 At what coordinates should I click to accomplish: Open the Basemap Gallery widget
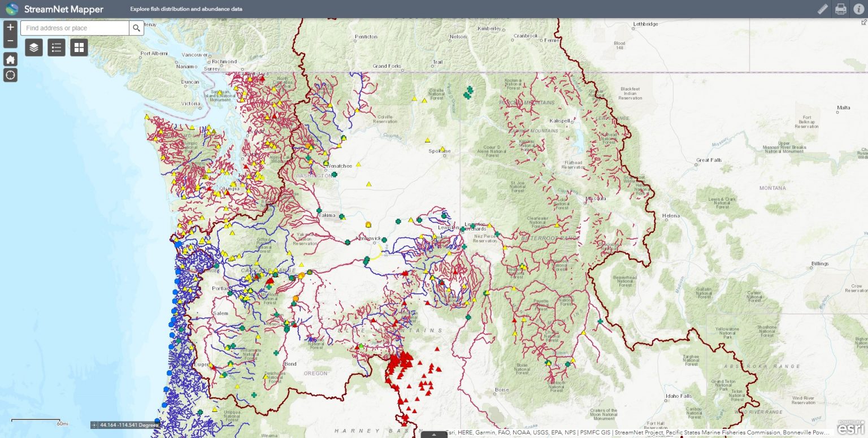pyautogui.click(x=79, y=47)
